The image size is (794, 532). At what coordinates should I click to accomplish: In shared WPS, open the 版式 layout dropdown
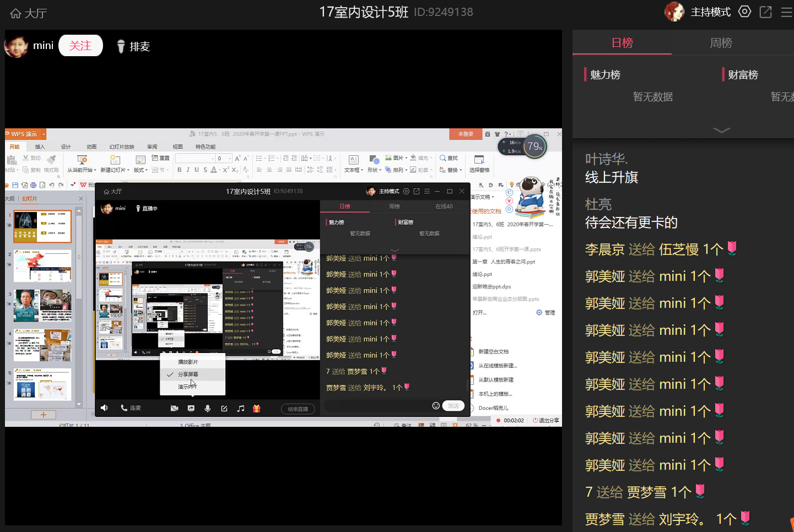(141, 170)
